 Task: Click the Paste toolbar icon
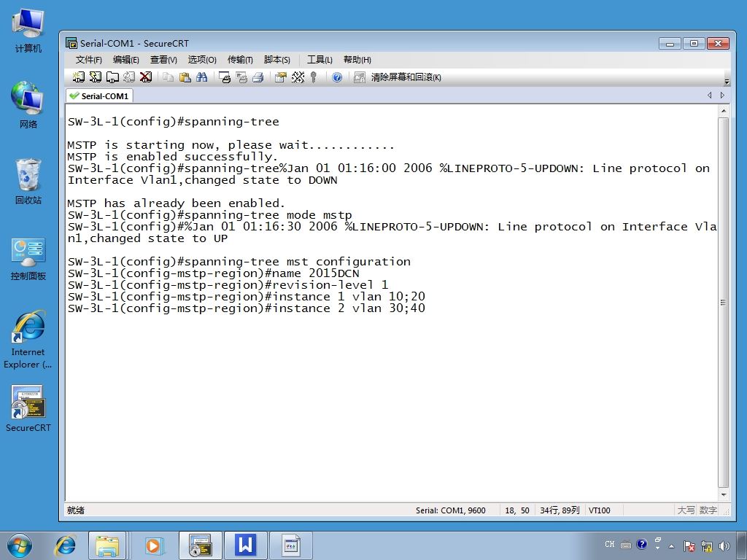click(185, 77)
